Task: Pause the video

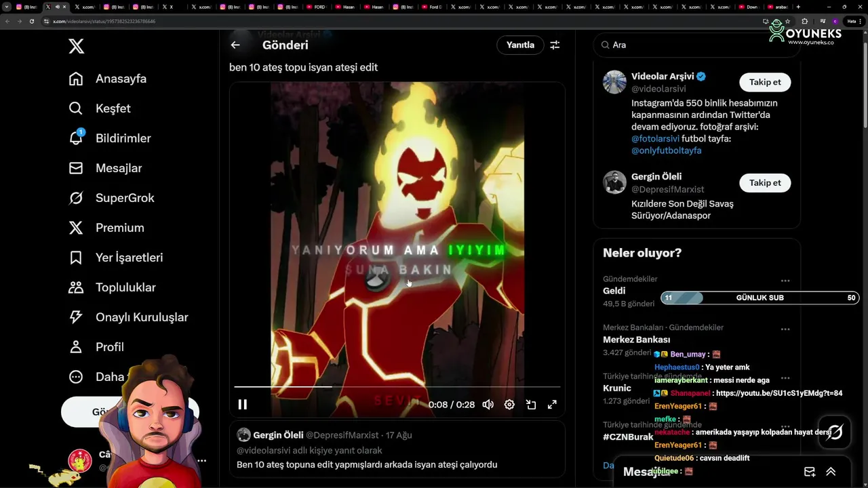Action: coord(242,405)
